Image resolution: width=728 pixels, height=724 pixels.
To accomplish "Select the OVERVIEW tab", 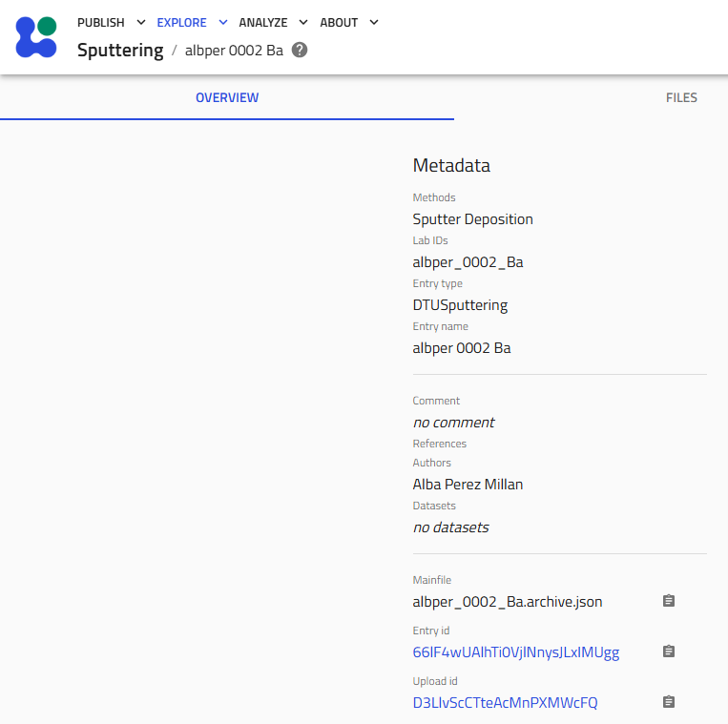I will (227, 97).
